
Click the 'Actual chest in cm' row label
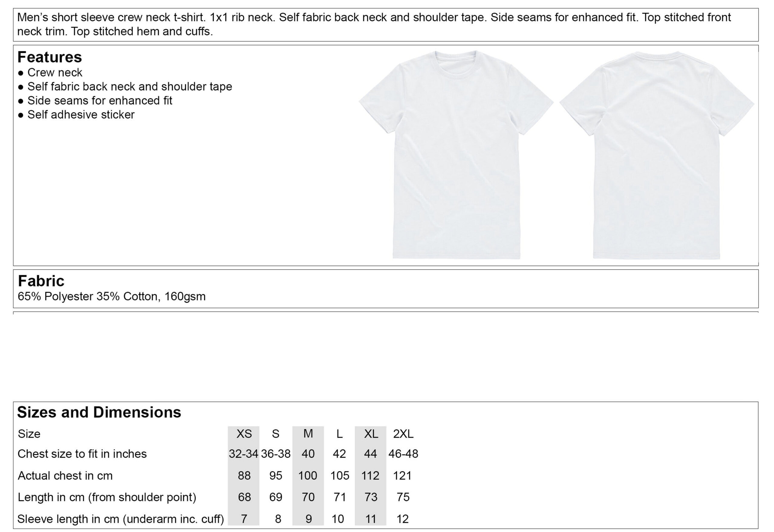tap(65, 476)
